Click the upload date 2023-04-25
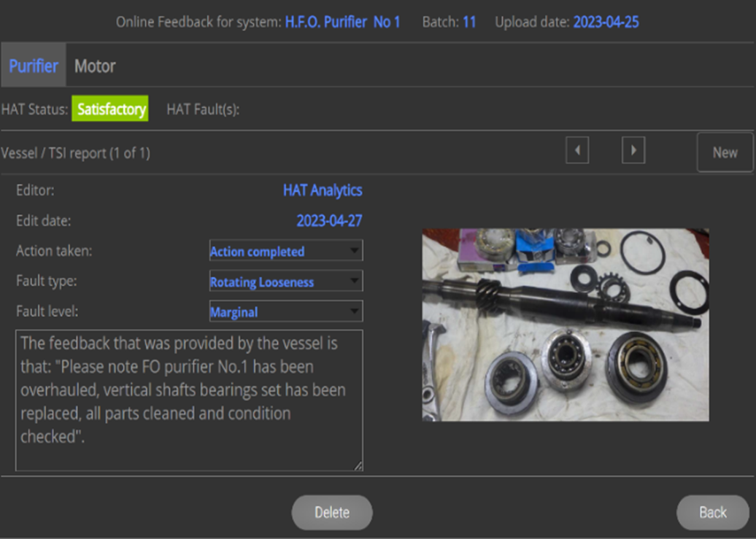Screen dimensions: 756x539 606,22
